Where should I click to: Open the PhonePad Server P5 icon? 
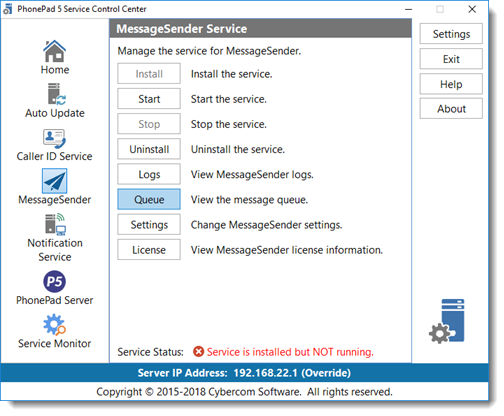pos(54,281)
